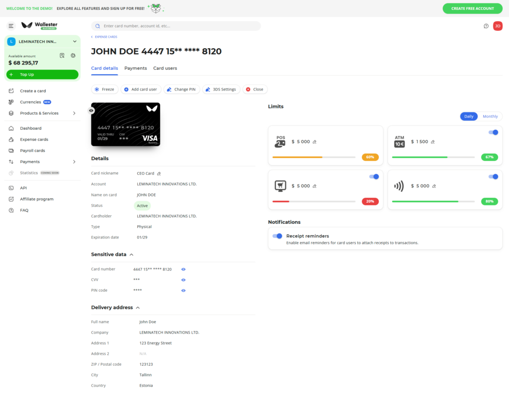The width and height of the screenshot is (509, 420).
Task: Toggle the contactless payment limit switch
Action: 493,176
